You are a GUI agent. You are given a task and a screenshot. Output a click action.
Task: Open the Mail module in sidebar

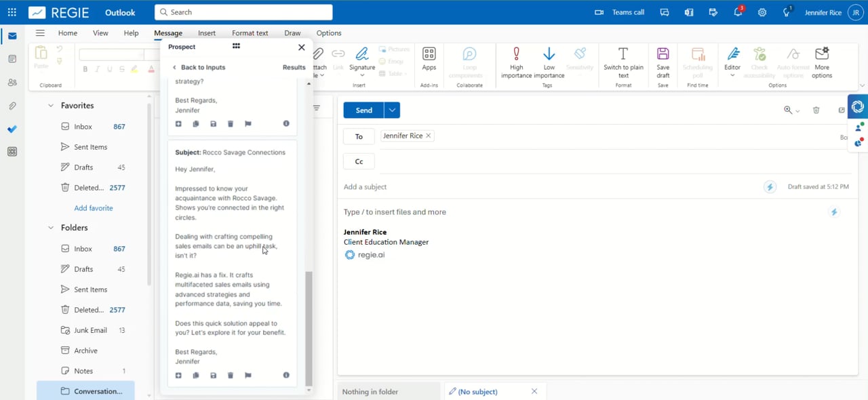pos(12,36)
